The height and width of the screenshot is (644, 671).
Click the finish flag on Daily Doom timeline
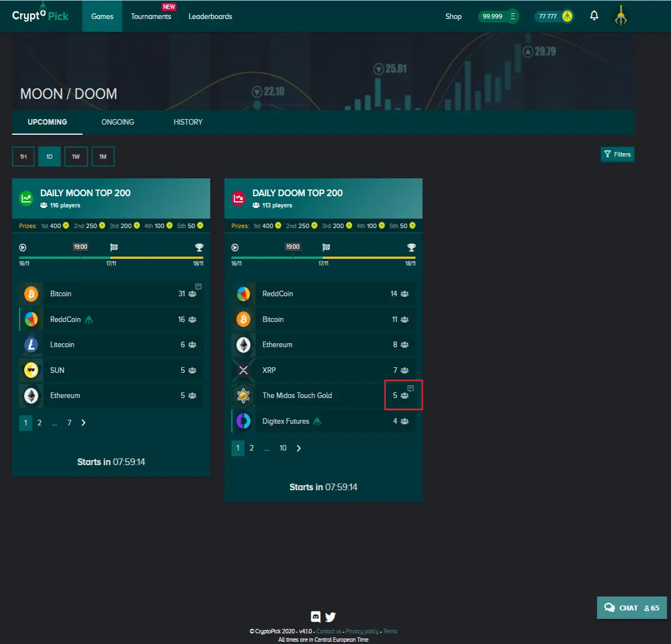[326, 247]
